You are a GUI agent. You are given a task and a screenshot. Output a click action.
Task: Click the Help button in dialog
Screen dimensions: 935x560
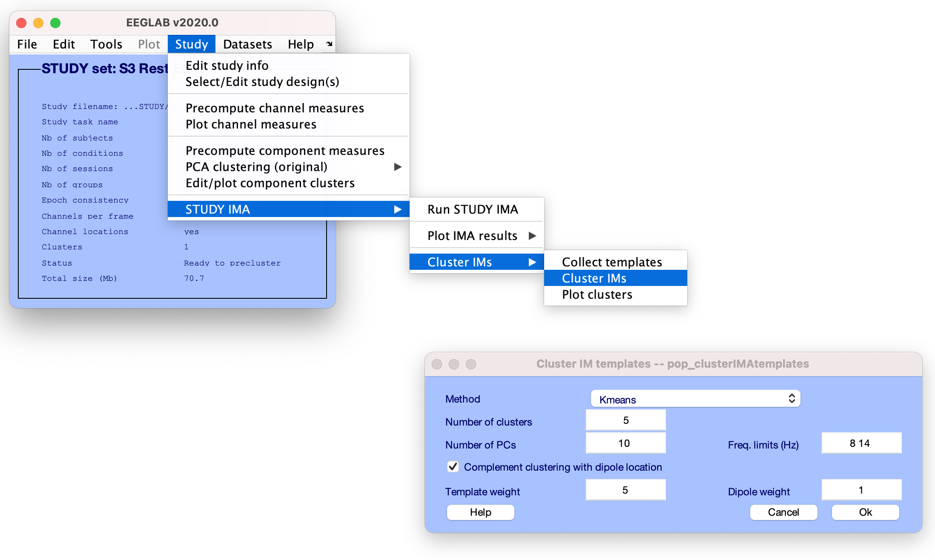tap(480, 512)
